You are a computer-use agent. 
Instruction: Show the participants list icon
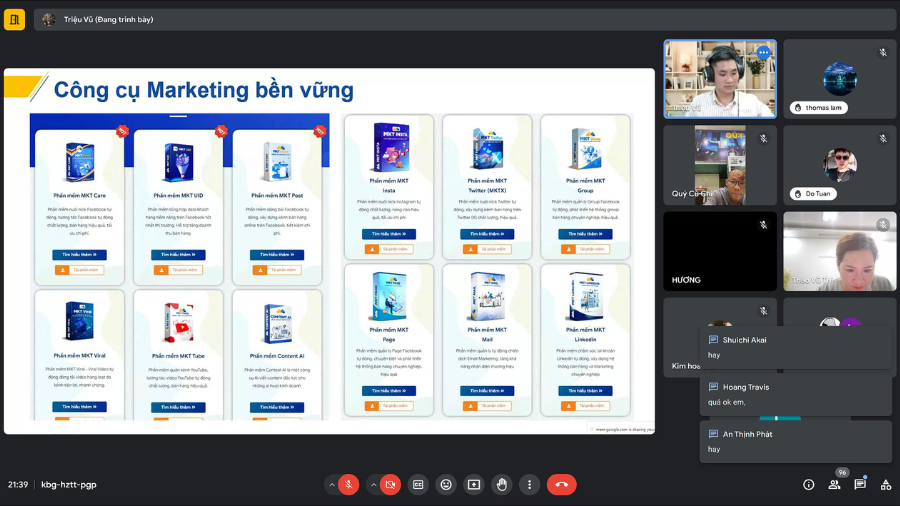tap(835, 485)
